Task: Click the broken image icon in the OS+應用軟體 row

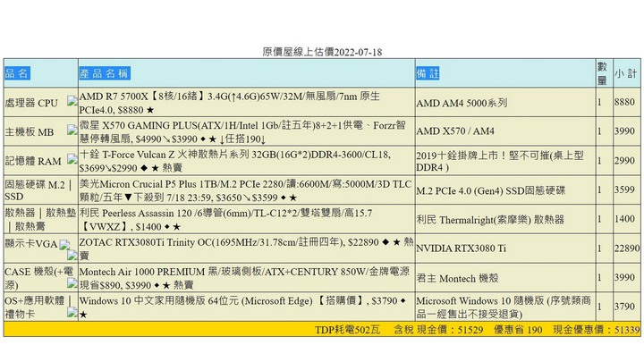Action: 72,313
